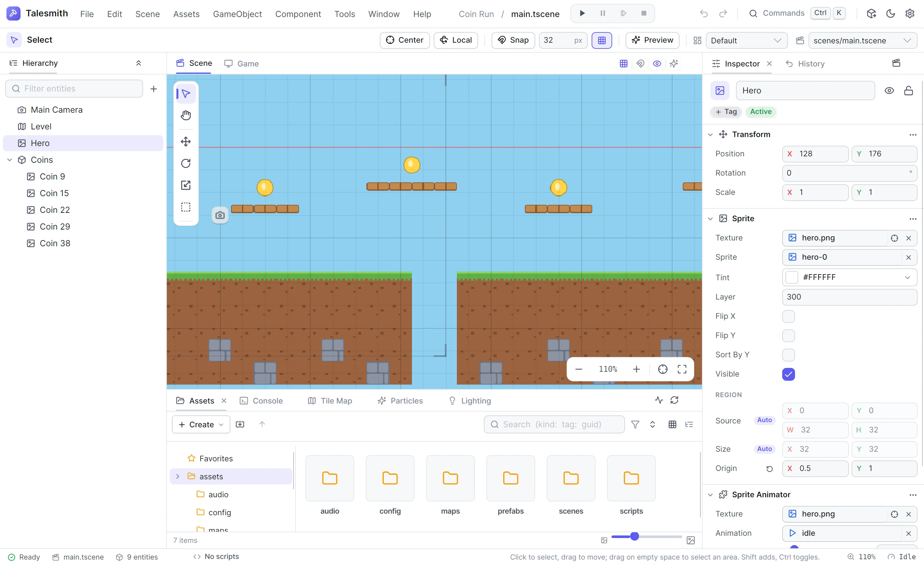Switch to the History tab
This screenshot has height=565, width=924.
click(805, 64)
